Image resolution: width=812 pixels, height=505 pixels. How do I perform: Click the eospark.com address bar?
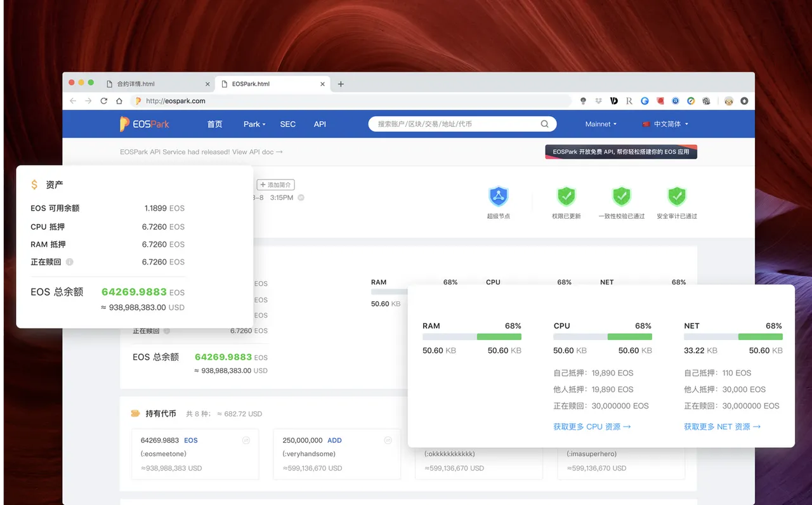351,101
